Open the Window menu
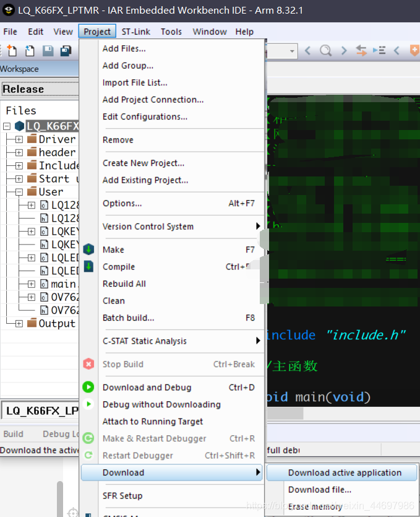This screenshot has height=517, width=420. point(210,32)
